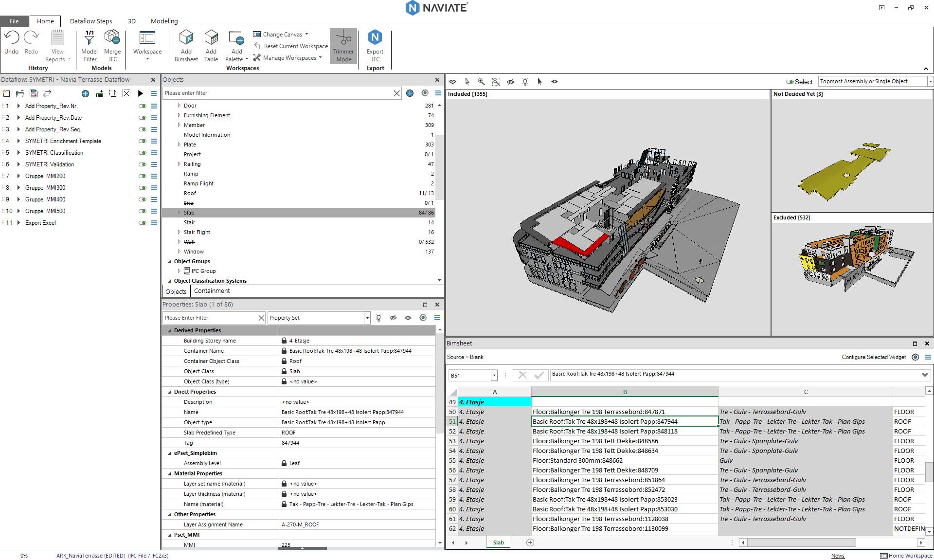Toggle the Select switch in 3D view
Image resolution: width=934 pixels, height=560 pixels.
click(790, 82)
